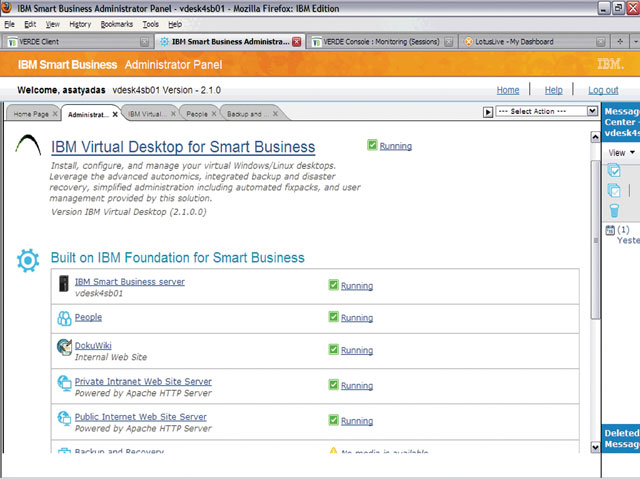The width and height of the screenshot is (640, 479).
Task: Click the People group icon
Action: (64, 318)
